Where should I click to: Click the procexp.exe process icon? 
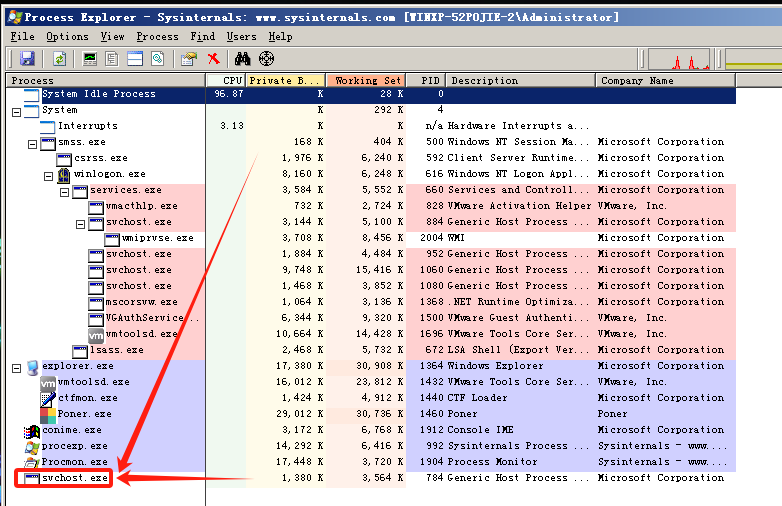pos(32,447)
